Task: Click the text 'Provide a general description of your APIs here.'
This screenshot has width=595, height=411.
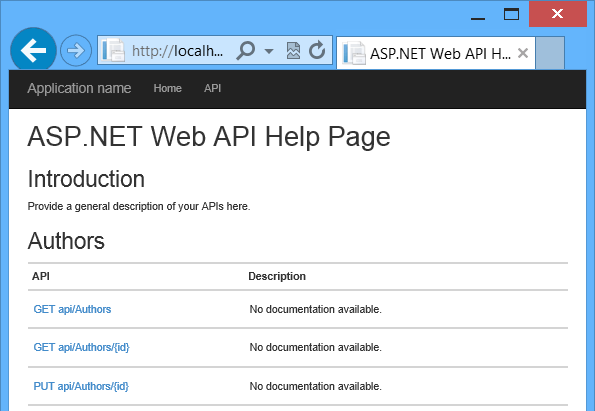Action: 139,206
